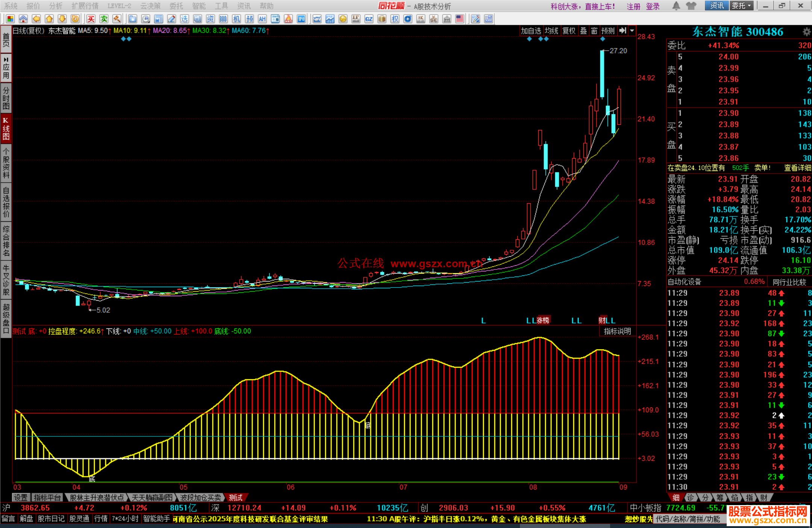Click the US flag market icon
This screenshot has width=812, height=528.
tap(459, 19)
